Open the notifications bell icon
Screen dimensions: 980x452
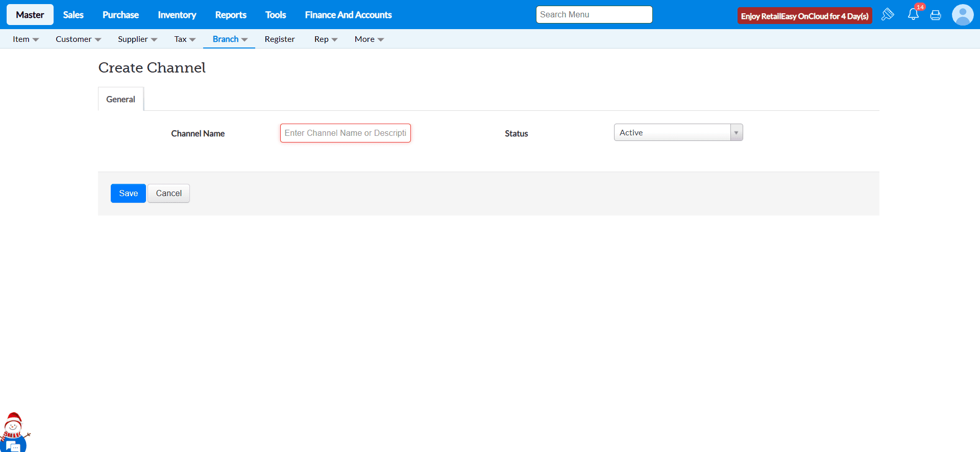pos(913,14)
